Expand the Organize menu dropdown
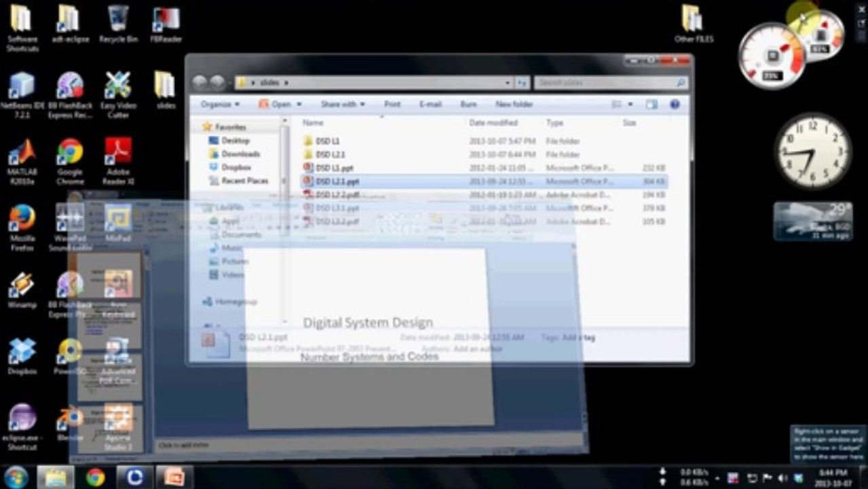This screenshot has height=489, width=868. (x=221, y=105)
